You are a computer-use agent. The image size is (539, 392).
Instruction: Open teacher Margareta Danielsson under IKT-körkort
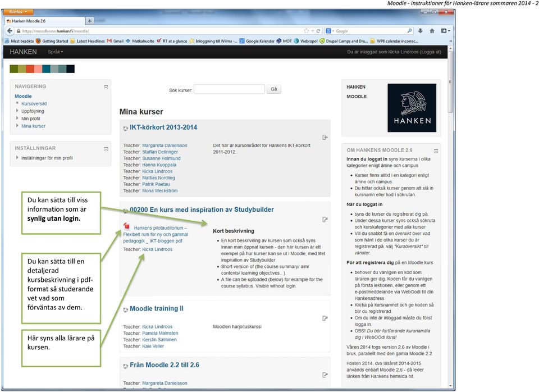tap(165, 145)
